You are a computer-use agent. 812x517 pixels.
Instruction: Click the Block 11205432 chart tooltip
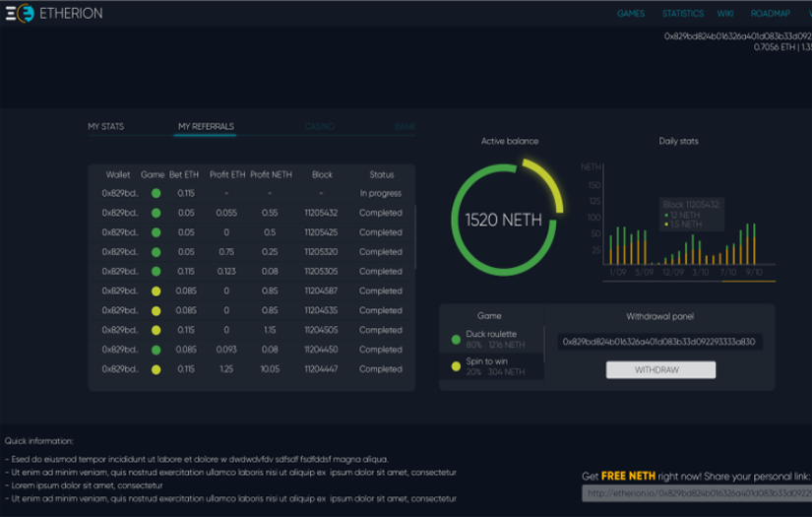coord(691,214)
